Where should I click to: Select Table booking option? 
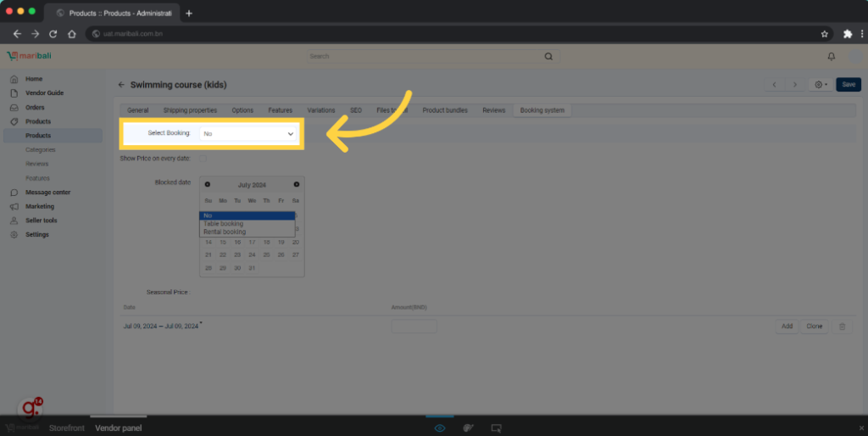(223, 224)
